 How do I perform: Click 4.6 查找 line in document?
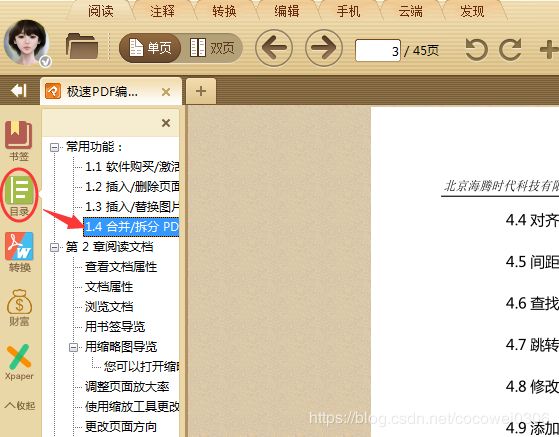(532, 303)
